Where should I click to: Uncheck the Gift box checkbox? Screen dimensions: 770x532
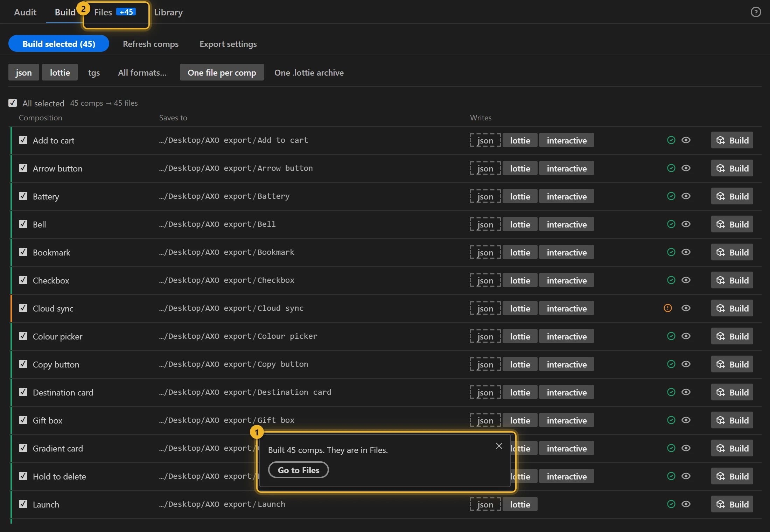pyautogui.click(x=23, y=420)
